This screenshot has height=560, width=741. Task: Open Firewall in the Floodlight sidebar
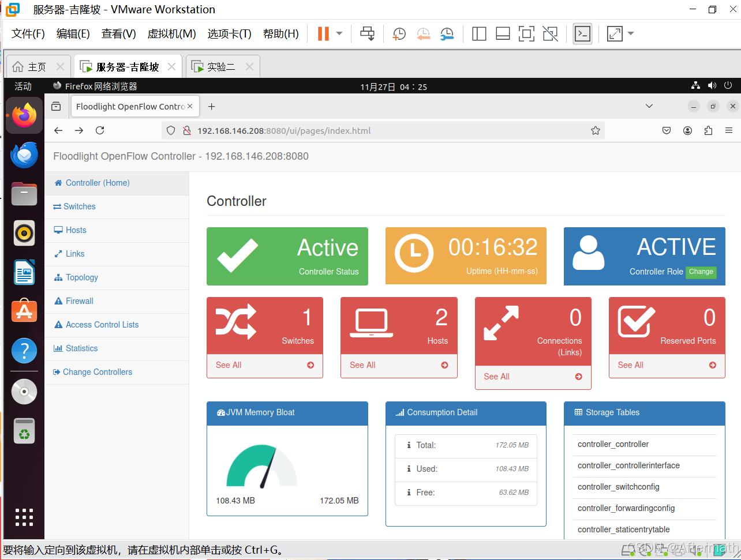[117, 301]
